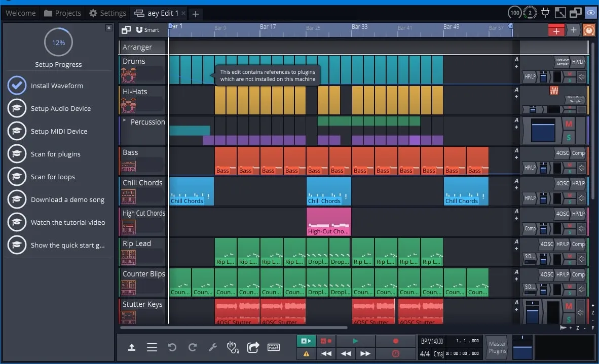Image resolution: width=599 pixels, height=364 pixels.
Task: Click the window-layout icon left of Smart
Action: coord(126,30)
